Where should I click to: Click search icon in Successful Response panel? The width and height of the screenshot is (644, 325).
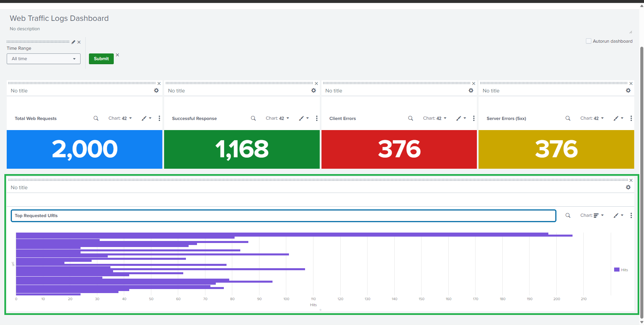click(x=253, y=118)
